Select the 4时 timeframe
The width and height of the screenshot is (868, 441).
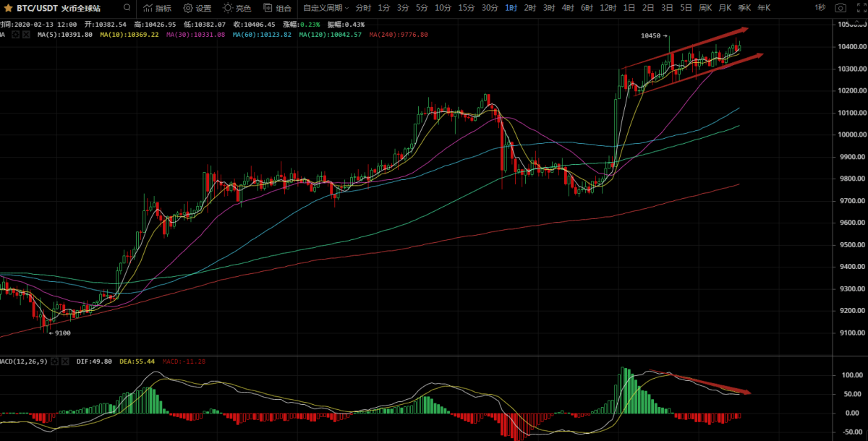568,8
